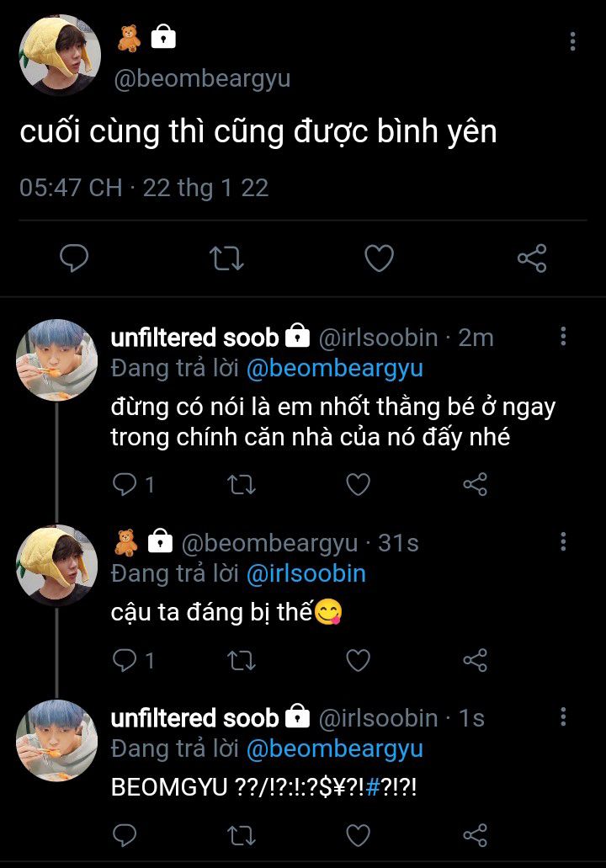Open @beombeargyu mention in first reply

[x=334, y=368]
